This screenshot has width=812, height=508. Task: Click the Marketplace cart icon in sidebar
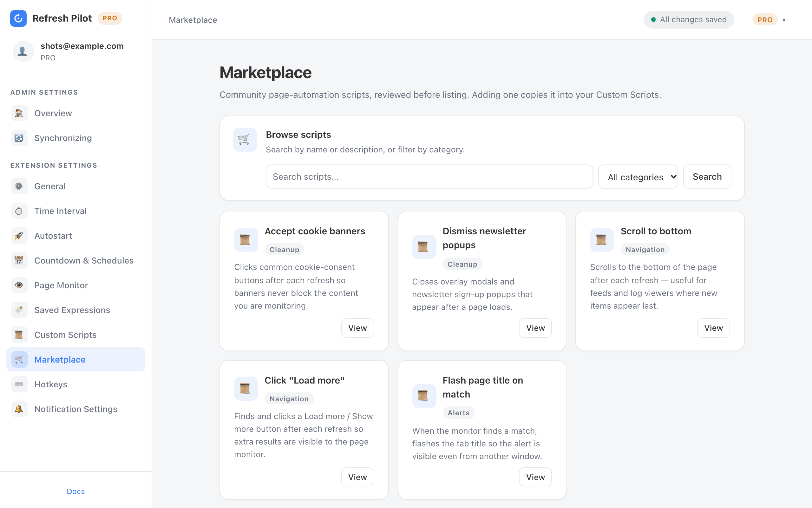(x=19, y=359)
